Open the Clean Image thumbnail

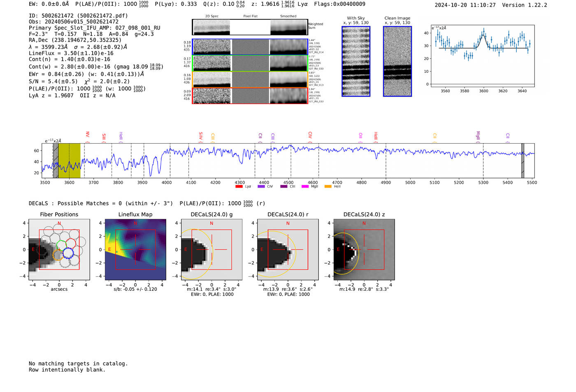397,62
